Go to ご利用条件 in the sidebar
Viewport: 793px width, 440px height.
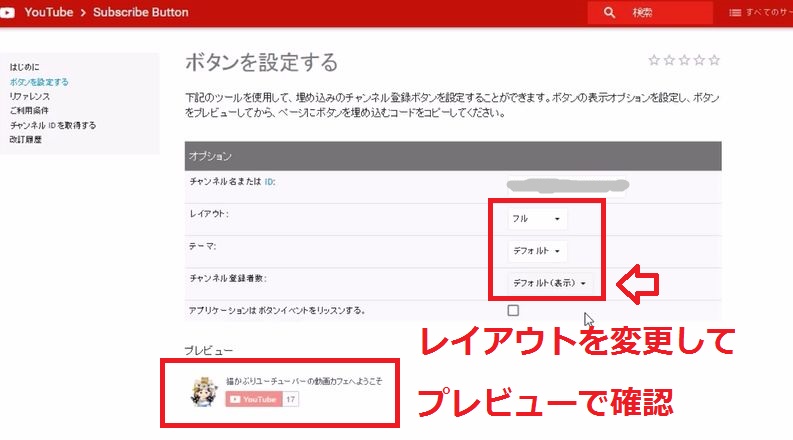[29, 110]
